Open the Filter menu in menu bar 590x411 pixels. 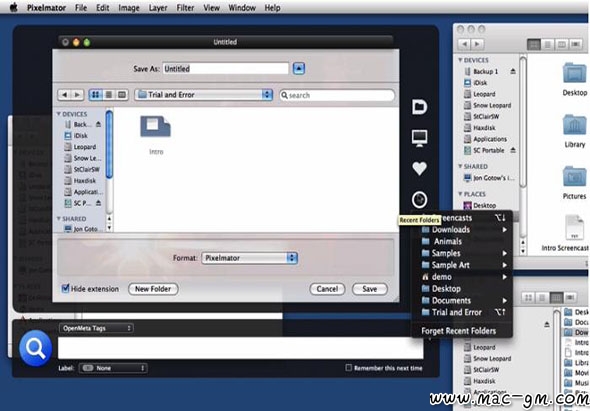(x=185, y=8)
